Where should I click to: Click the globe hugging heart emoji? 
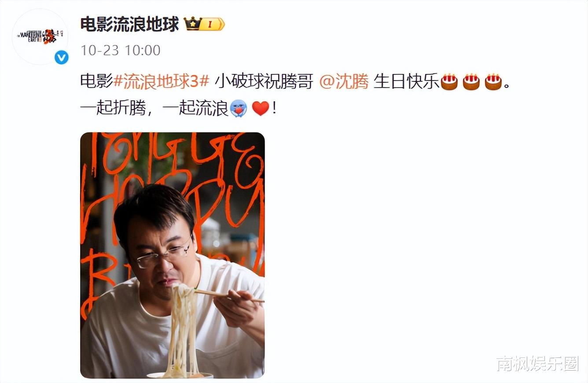[x=239, y=108]
